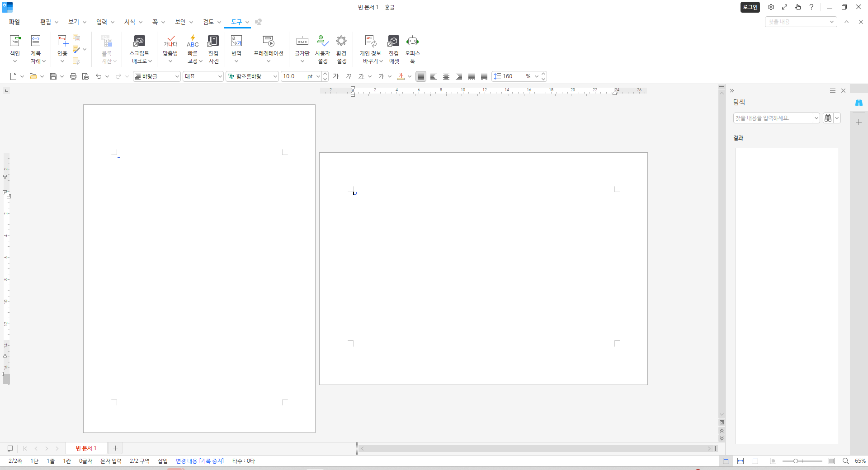Save the document with the diskette icon
The image size is (868, 470).
pos(53,76)
